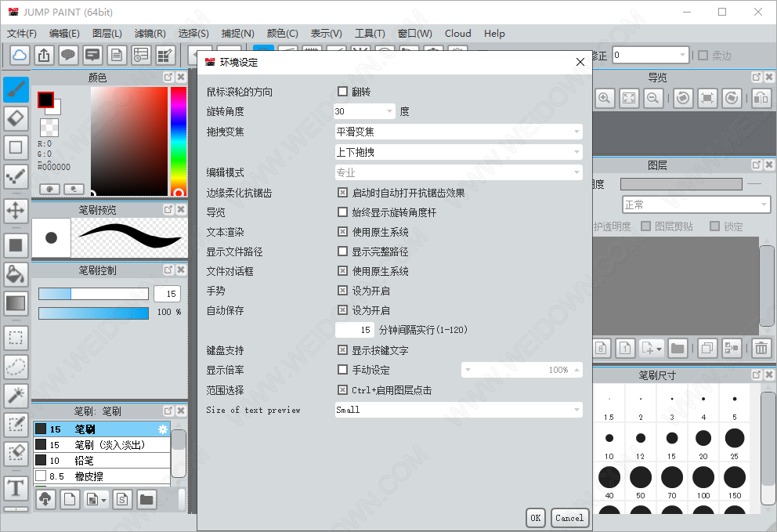Toggle text rendering native system checkbox
Screen dimensions: 777x532
click(x=342, y=232)
